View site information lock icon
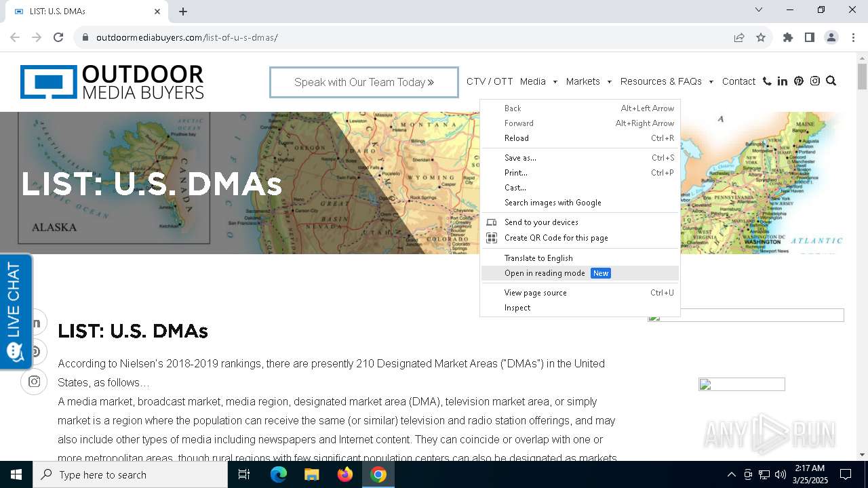Viewport: 868px width, 488px height. [85, 37]
